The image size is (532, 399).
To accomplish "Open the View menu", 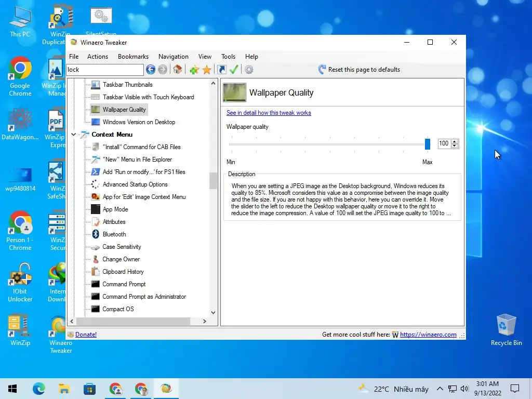I will (205, 57).
